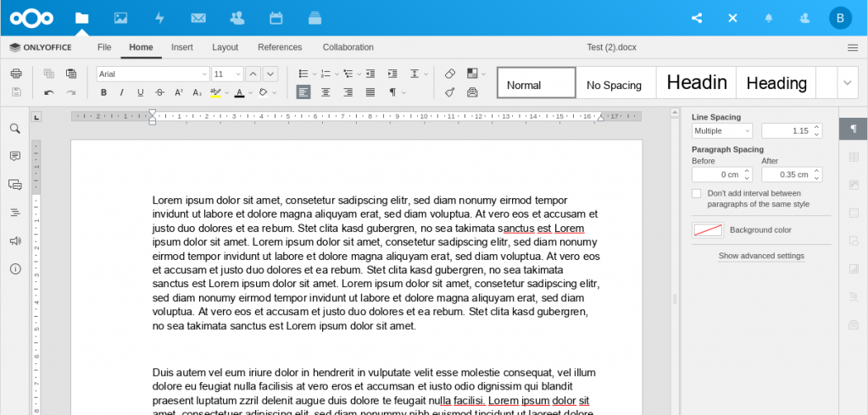Open the search panel in left sidebar
Image resolution: width=868 pixels, height=415 pixels.
pos(15,129)
